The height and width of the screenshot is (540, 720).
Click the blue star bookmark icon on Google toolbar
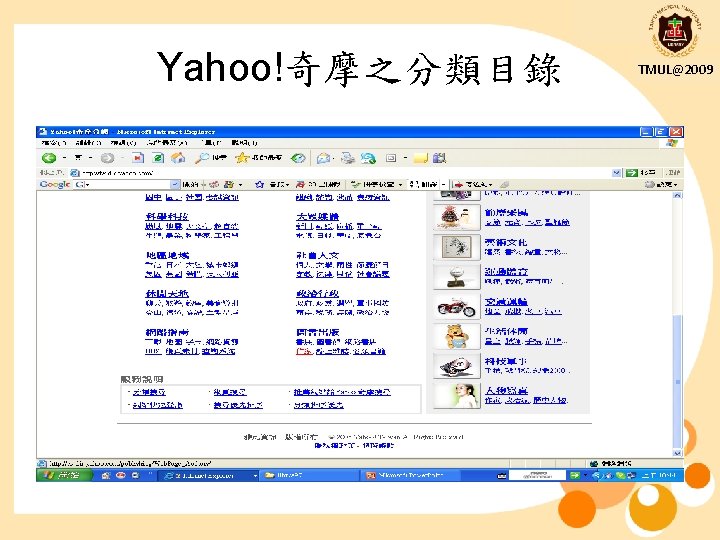tap(259, 184)
